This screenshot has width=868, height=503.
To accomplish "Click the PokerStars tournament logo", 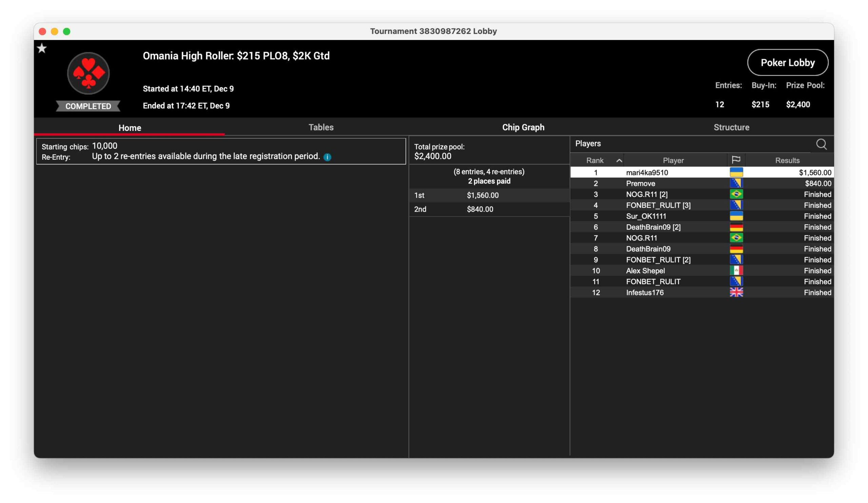I will click(88, 73).
